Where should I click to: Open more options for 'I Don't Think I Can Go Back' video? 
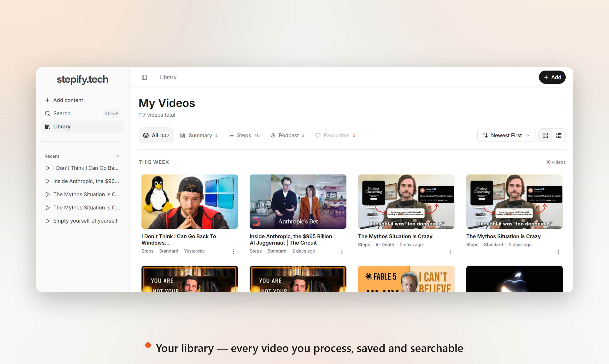234,252
